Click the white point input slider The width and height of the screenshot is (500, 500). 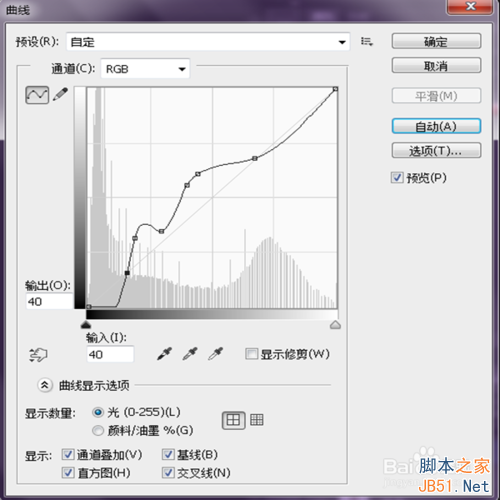pyautogui.click(x=335, y=325)
